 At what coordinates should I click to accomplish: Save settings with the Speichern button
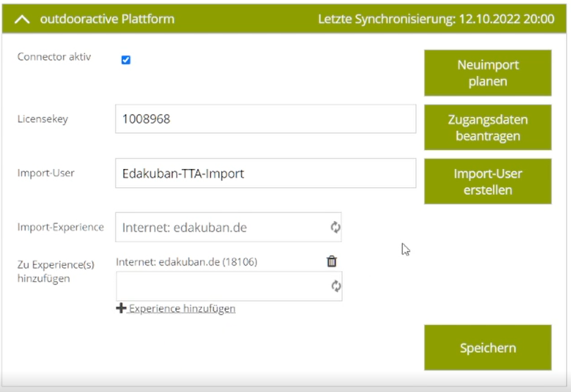(487, 348)
